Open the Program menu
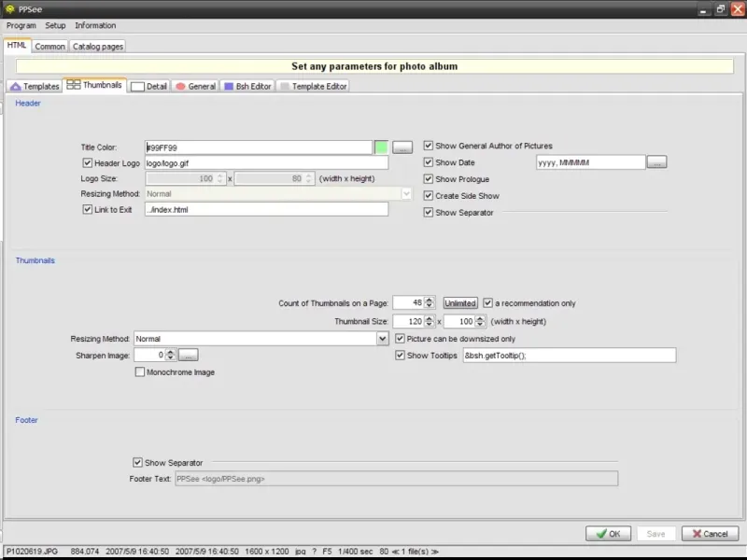Image resolution: width=747 pixels, height=560 pixels. pos(21,25)
